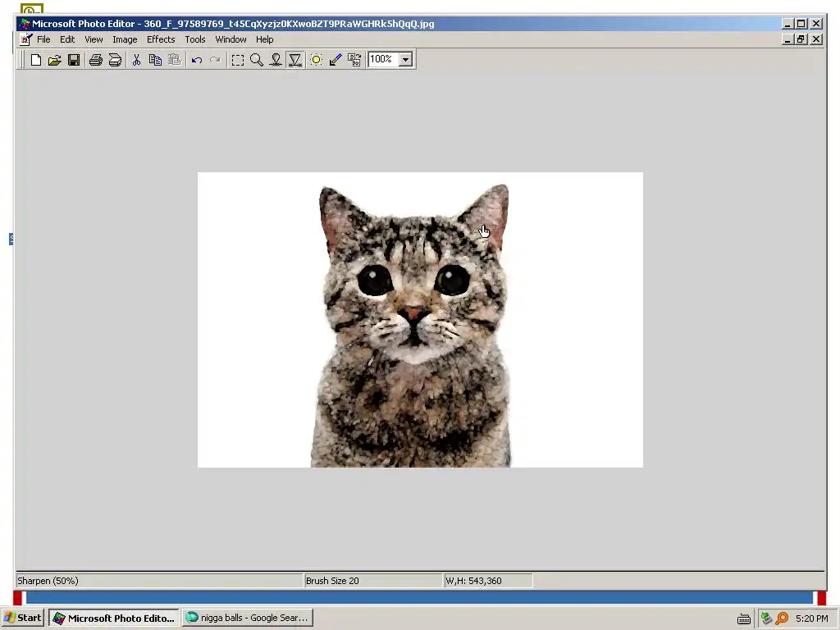Image resolution: width=840 pixels, height=630 pixels.
Task: Toggle the active Sharpen tool button
Action: coord(295,60)
